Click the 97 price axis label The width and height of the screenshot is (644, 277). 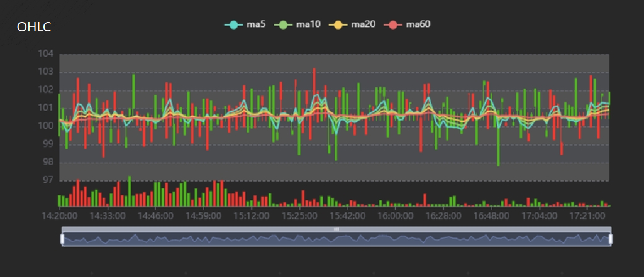(x=48, y=180)
